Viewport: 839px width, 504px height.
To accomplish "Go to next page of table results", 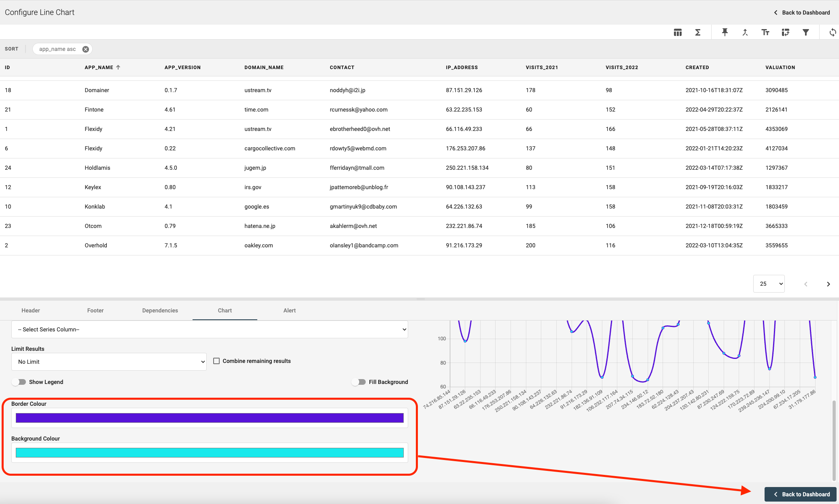I will pos(828,284).
